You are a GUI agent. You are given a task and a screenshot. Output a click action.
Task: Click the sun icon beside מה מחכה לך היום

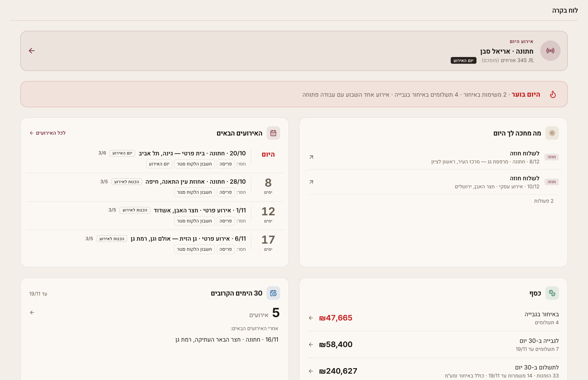pyautogui.click(x=552, y=133)
